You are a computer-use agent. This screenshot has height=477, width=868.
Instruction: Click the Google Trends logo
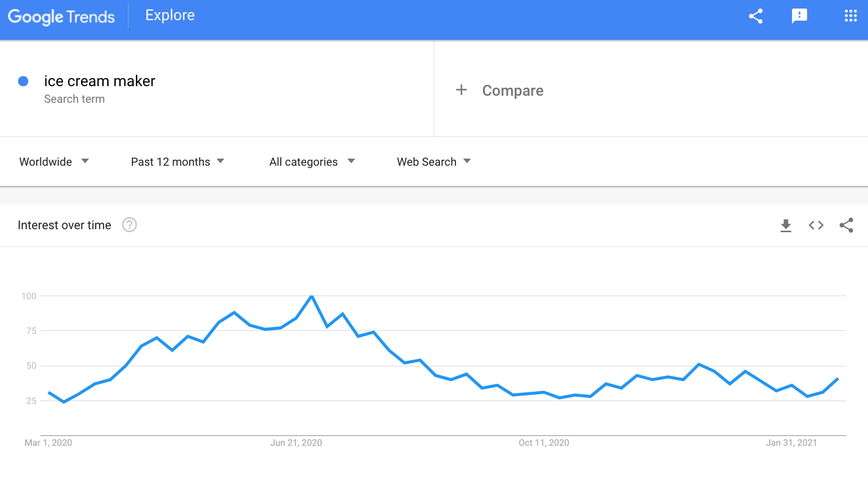pyautogui.click(x=61, y=17)
